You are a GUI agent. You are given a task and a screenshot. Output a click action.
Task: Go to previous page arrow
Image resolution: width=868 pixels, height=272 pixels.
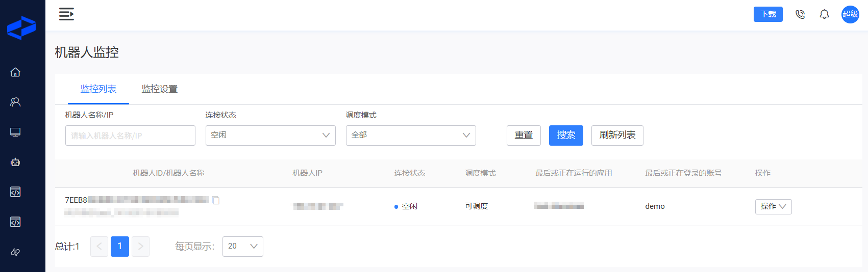pos(99,247)
